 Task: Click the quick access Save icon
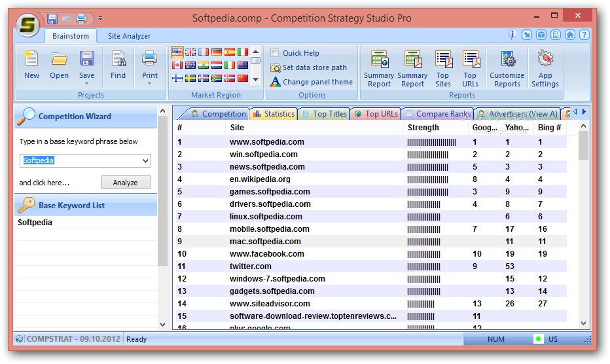tap(52, 18)
